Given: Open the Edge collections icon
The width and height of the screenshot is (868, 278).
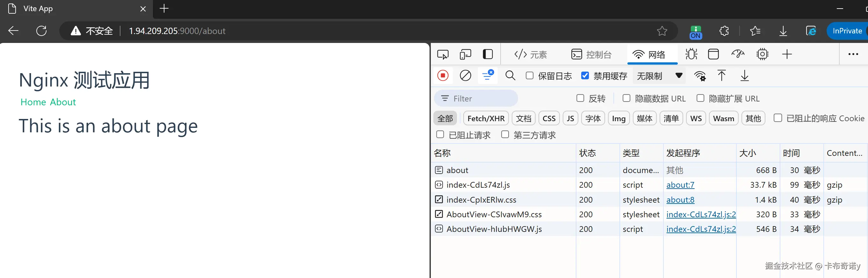Looking at the screenshot, I should pos(811,31).
